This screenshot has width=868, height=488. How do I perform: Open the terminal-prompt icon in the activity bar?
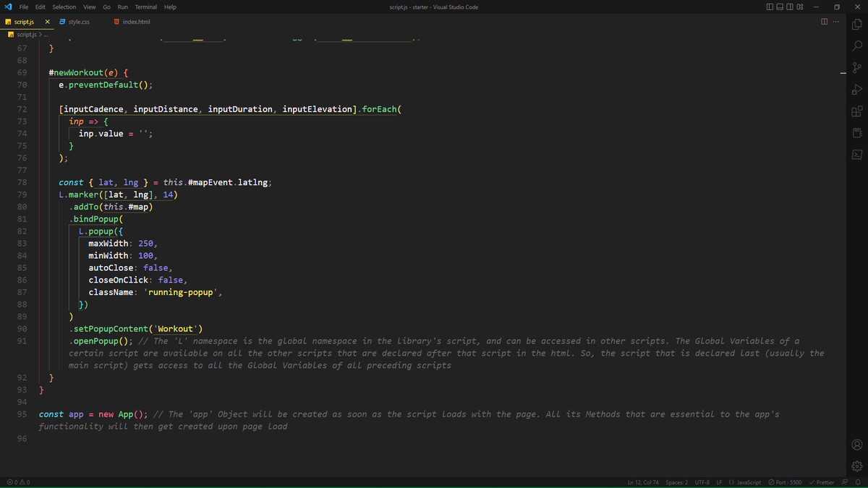[857, 155]
